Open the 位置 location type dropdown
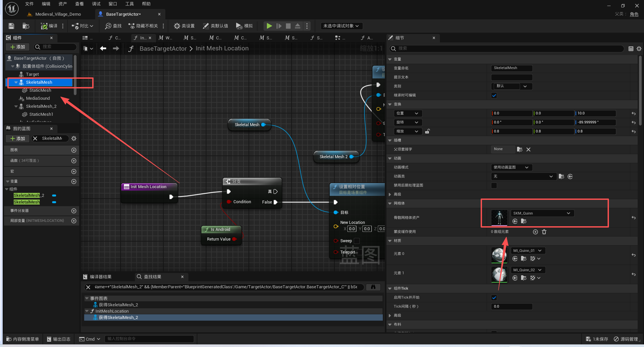The height and width of the screenshot is (347, 644). pyautogui.click(x=408, y=113)
